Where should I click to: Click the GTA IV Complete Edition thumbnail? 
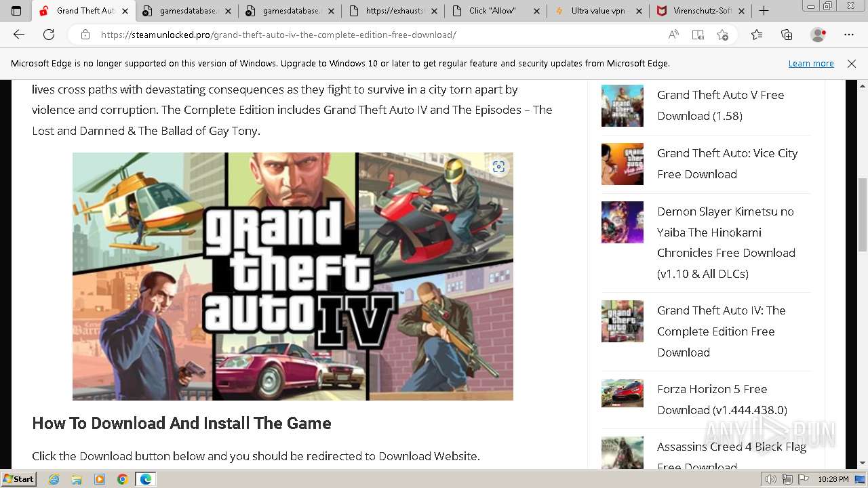click(622, 321)
